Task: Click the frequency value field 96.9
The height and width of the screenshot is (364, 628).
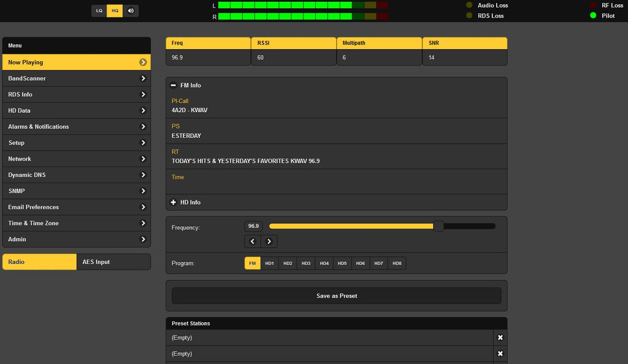Action: coord(253,226)
